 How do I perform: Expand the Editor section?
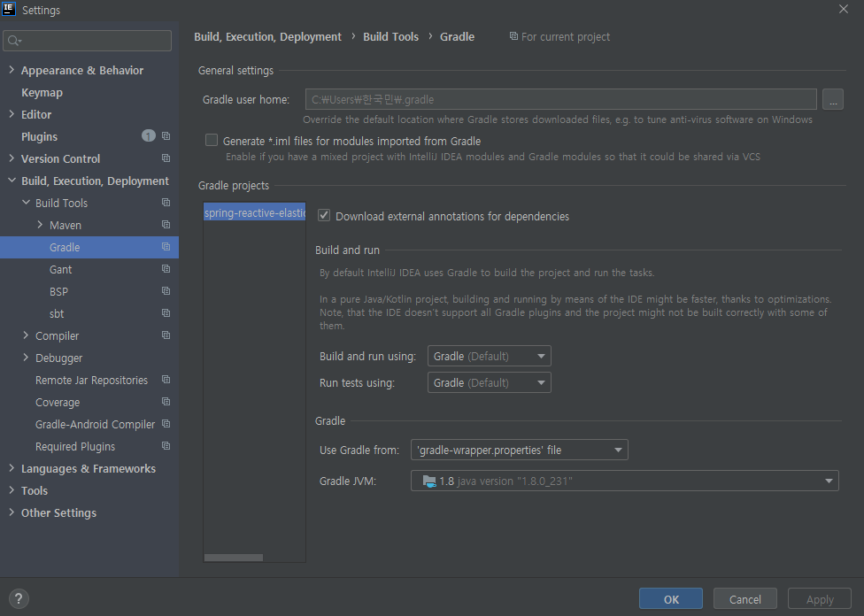coord(12,114)
